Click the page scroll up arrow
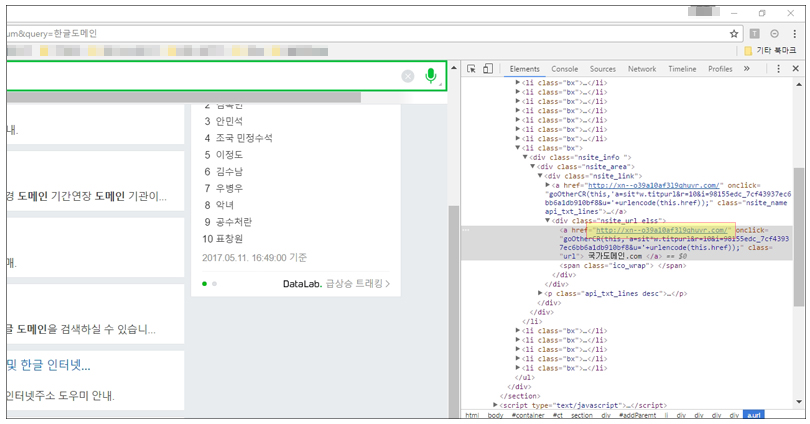This screenshot has height=424, width=810. (454, 68)
